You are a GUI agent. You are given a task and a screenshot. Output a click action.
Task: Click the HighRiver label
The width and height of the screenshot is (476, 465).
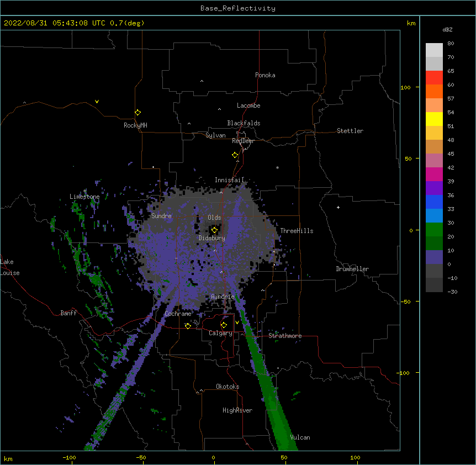click(237, 410)
